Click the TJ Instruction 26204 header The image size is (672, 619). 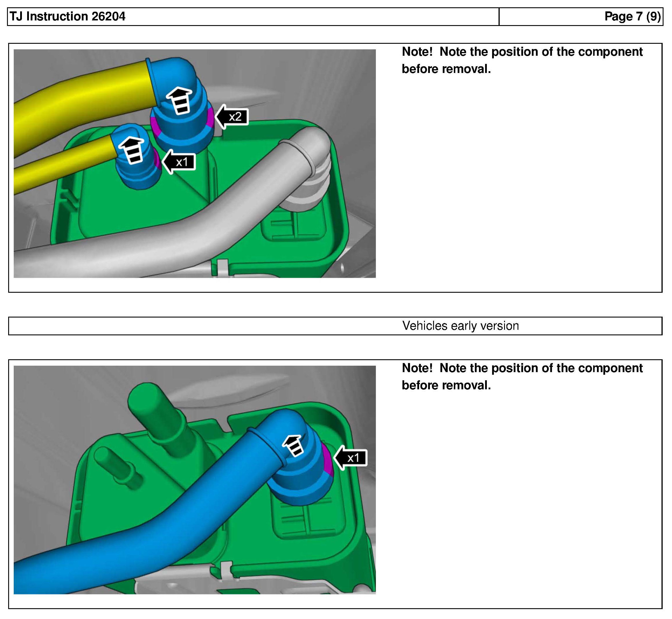coord(67,16)
